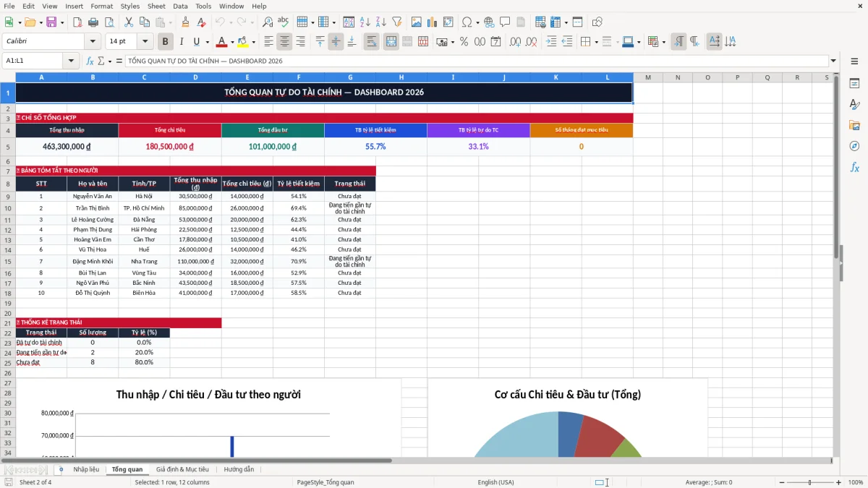Screen dimensions: 868x488
Task: Click the Cut scissors icon
Action: tap(128, 22)
